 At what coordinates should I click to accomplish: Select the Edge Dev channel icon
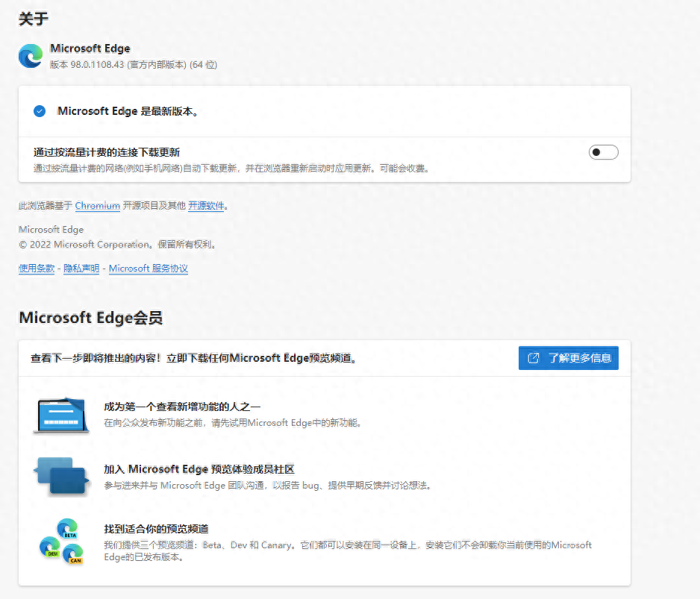pyautogui.click(x=51, y=548)
